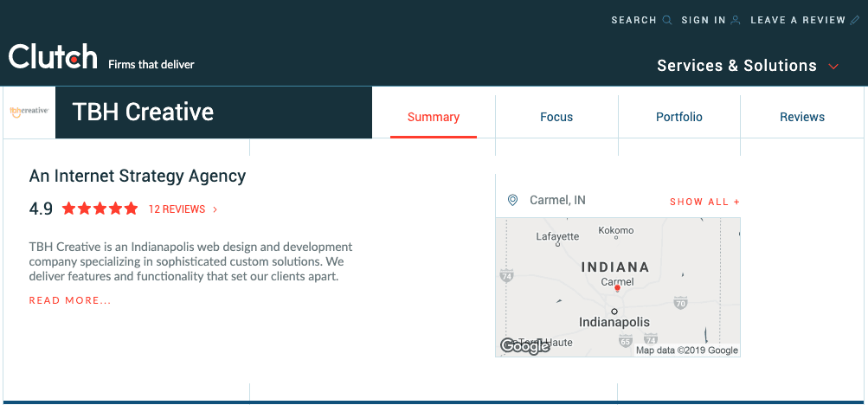Screen dimensions: 868x405
Task: Switch to the Focus tab
Action: [x=556, y=117]
